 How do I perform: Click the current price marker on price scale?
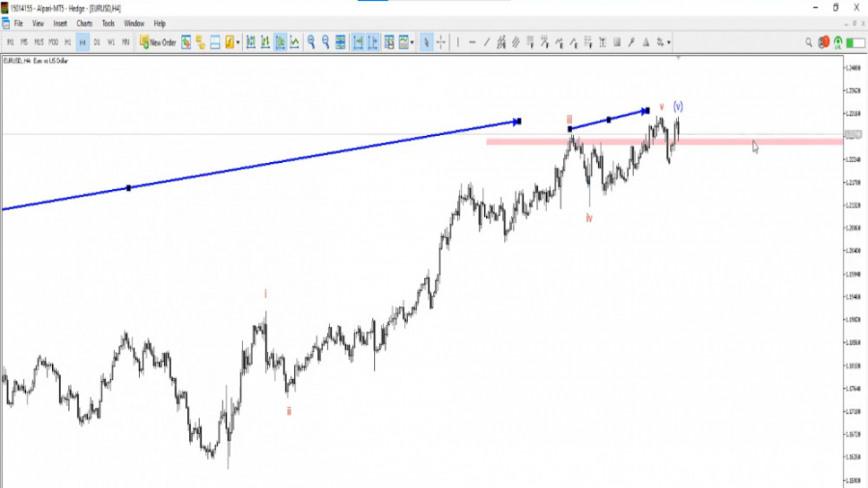click(x=854, y=134)
